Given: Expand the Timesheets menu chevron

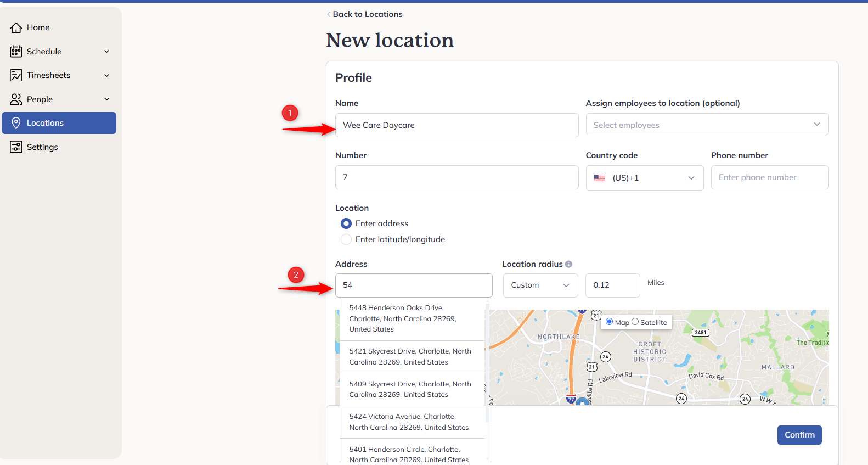Looking at the screenshot, I should 107,75.
